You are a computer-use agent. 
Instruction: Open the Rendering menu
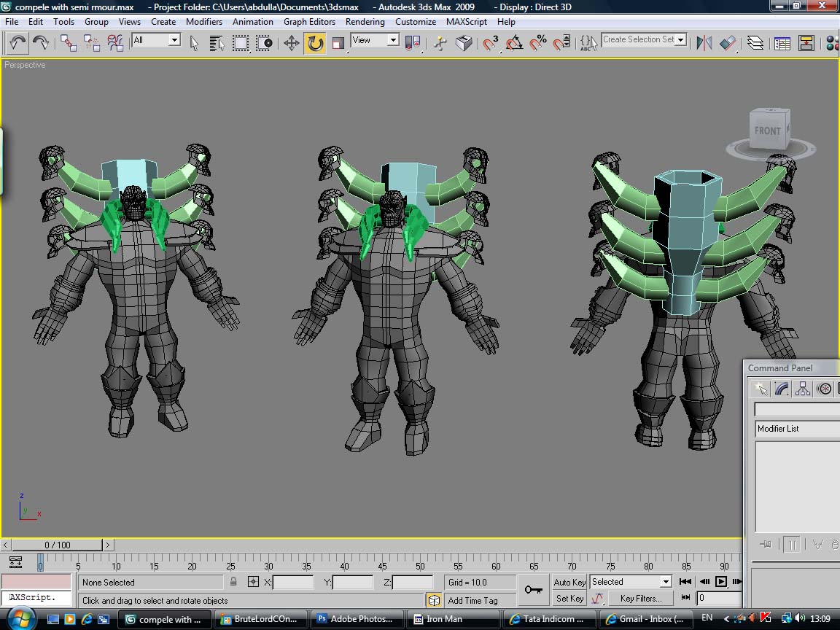coord(365,22)
